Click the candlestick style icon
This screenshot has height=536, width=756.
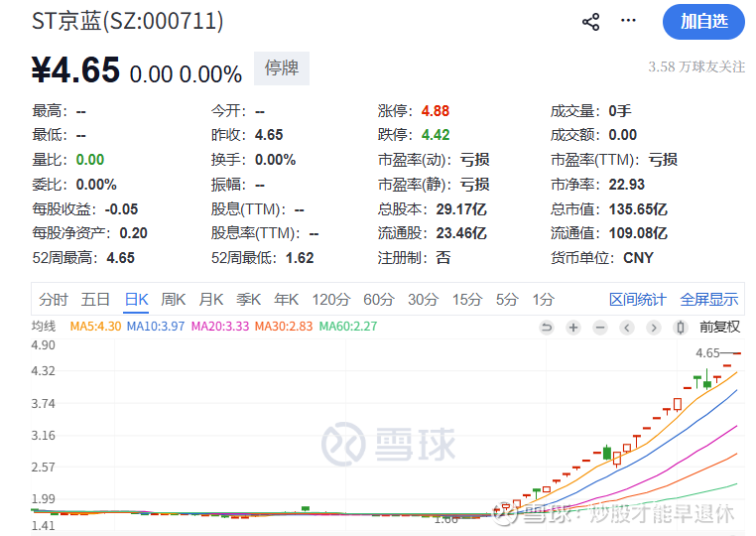pos(680,328)
